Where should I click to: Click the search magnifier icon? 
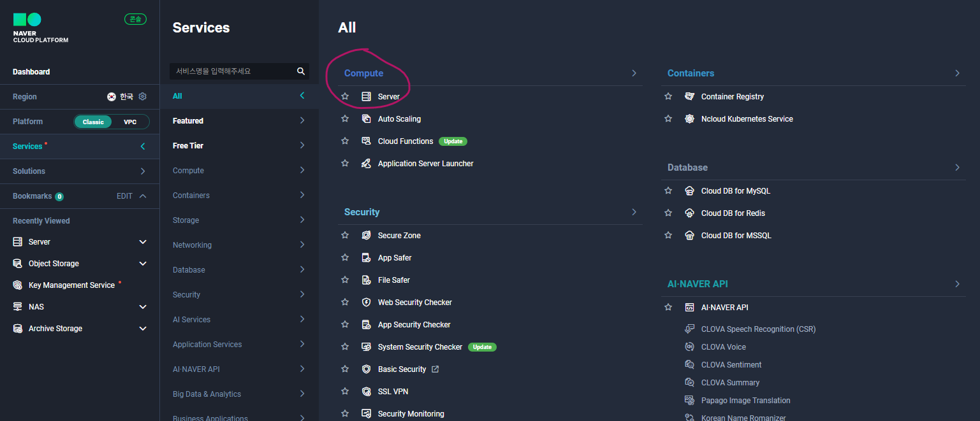coord(301,71)
